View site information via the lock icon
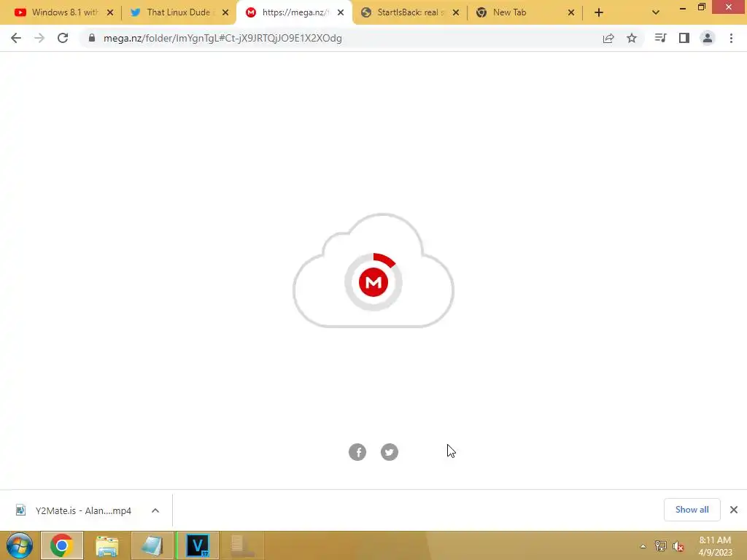747x560 pixels. pyautogui.click(x=91, y=38)
